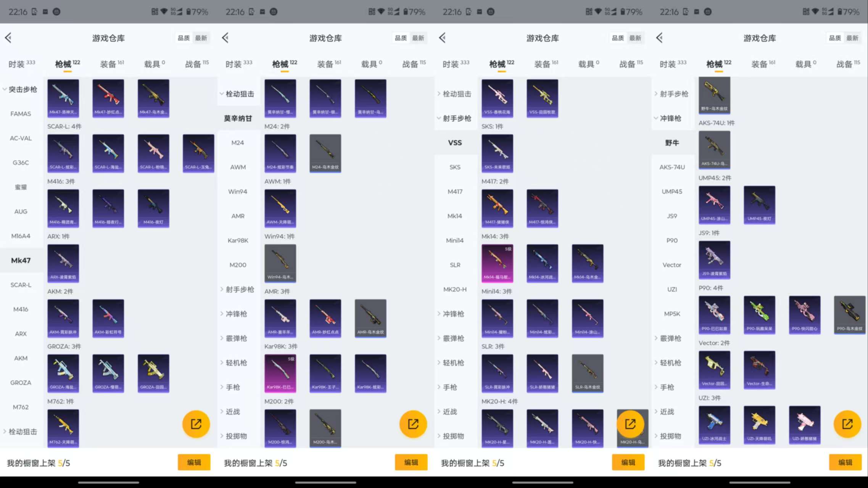This screenshot has height=488, width=868.
Task: View the level-5 Kar98K 巴巴 skin
Action: pos(280,373)
